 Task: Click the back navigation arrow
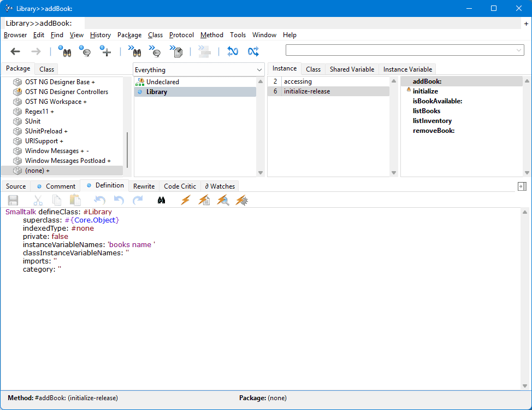(x=15, y=51)
